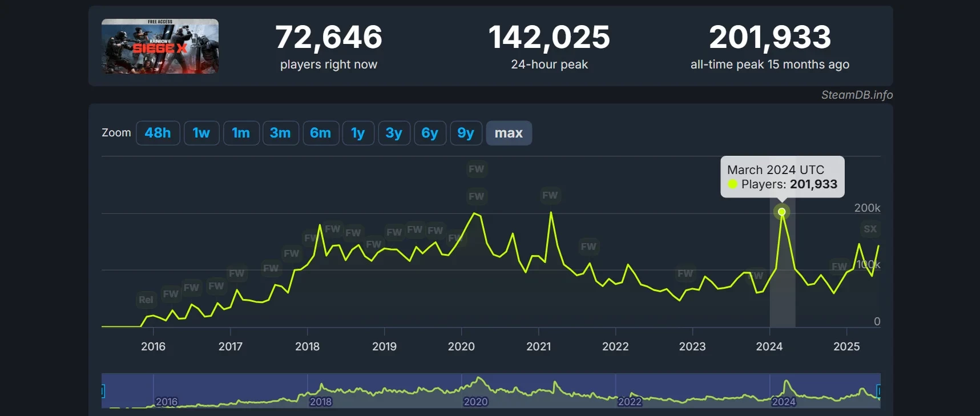The width and height of the screenshot is (980, 416).
Task: Click the Rel release marker on chart
Action: [146, 300]
